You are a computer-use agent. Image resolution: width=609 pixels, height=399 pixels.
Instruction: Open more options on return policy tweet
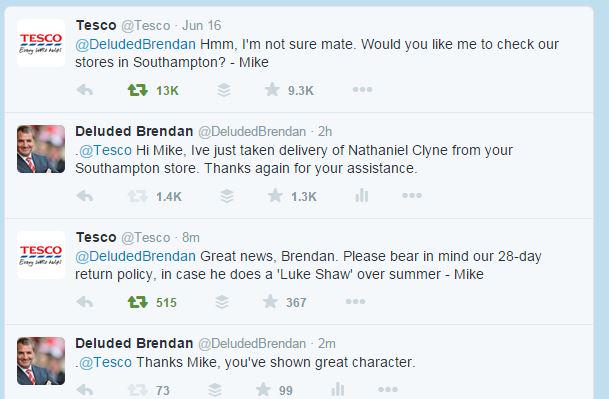pos(355,301)
